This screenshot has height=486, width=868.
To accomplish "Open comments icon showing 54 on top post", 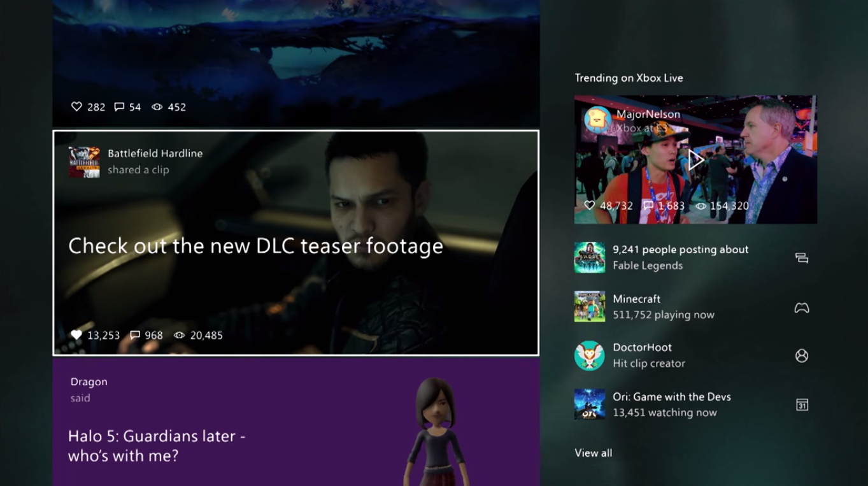I will (119, 107).
